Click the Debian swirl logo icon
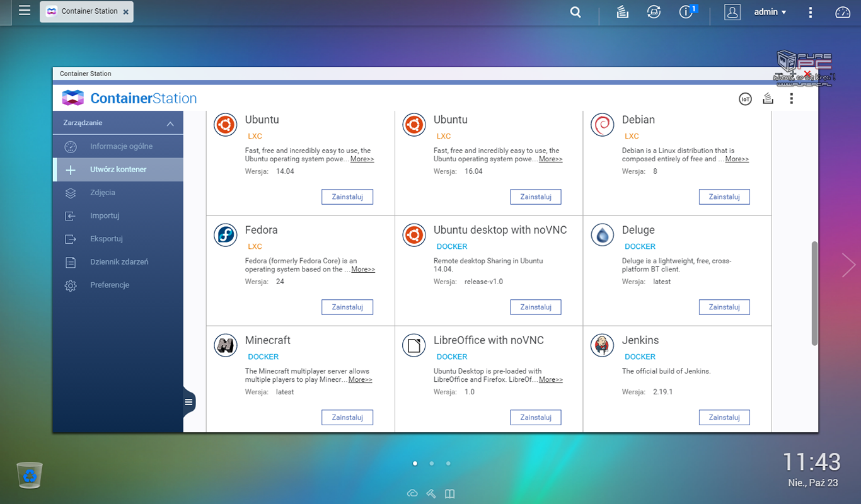Screen dimensions: 861x504 [x=603, y=125]
